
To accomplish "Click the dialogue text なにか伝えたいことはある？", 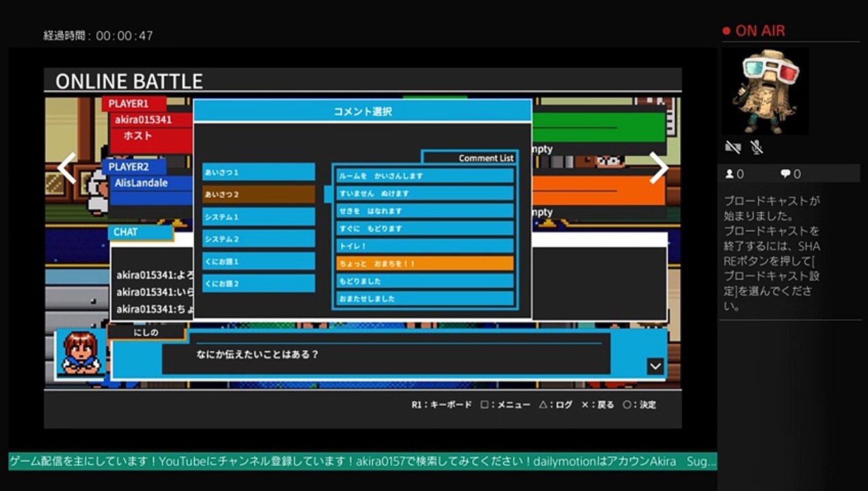I will pos(257,355).
